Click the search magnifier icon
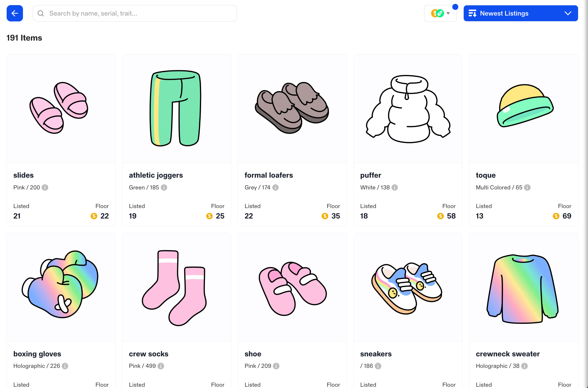 coord(41,13)
